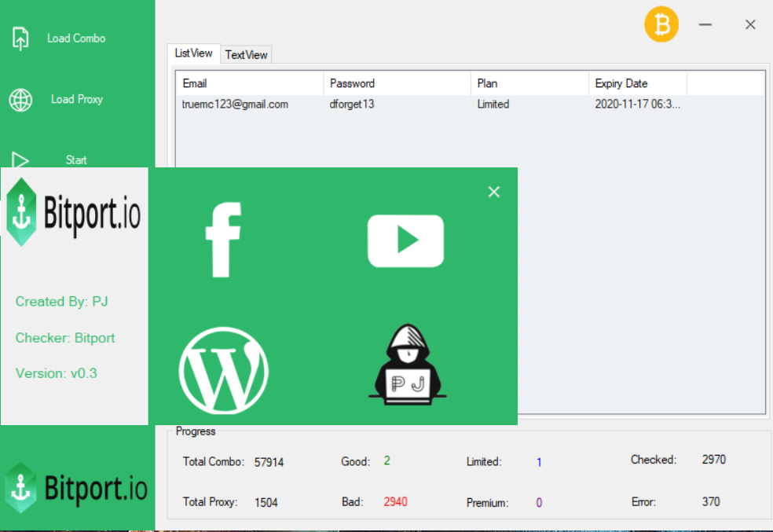
Task: Click the expiry date 2020-11-17 cell
Action: (637, 104)
